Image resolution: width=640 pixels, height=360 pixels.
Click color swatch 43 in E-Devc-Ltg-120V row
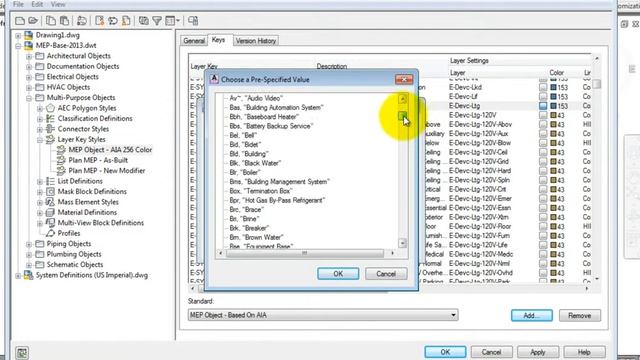point(553,115)
